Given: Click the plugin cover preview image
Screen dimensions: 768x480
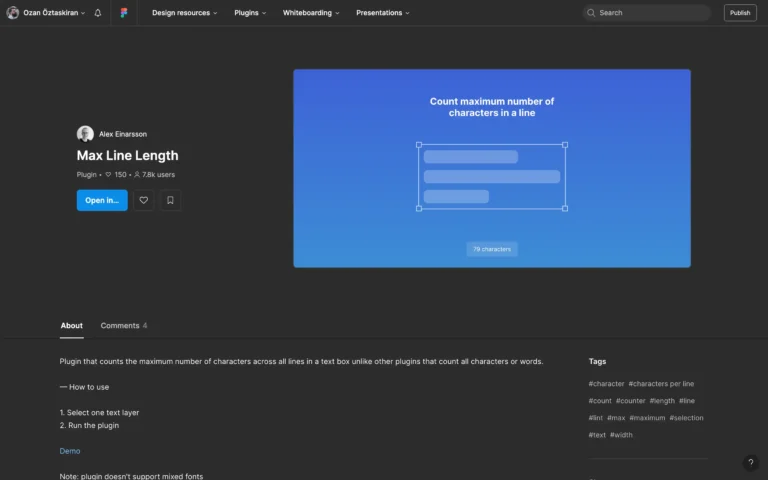Looking at the screenshot, I should pyautogui.click(x=492, y=168).
